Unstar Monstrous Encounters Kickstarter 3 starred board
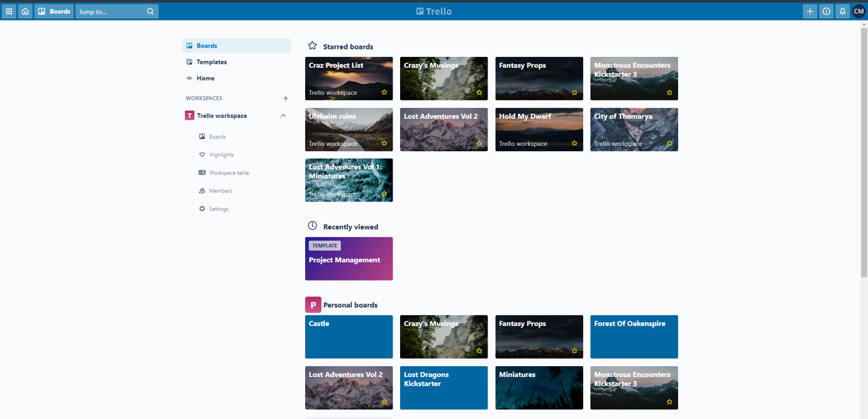Screen dimensions: 868x419 click(669, 92)
